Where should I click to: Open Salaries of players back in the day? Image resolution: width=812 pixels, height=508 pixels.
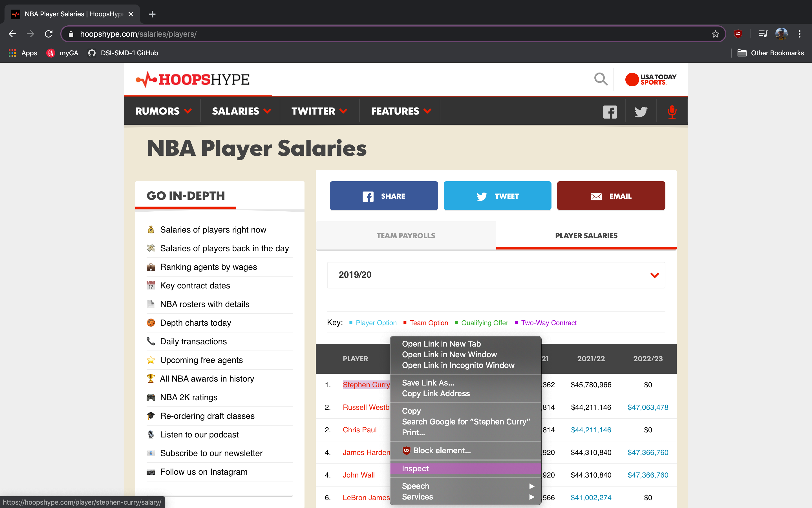click(x=224, y=248)
